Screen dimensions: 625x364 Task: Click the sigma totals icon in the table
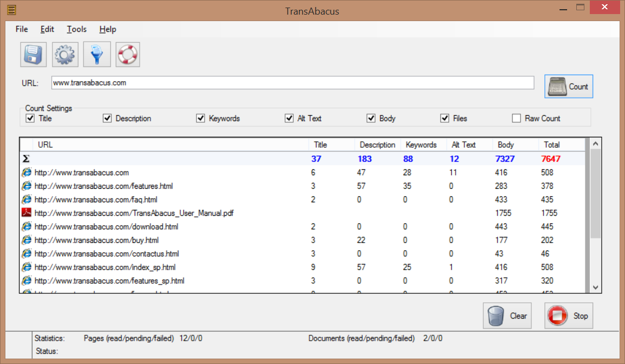coord(26,158)
